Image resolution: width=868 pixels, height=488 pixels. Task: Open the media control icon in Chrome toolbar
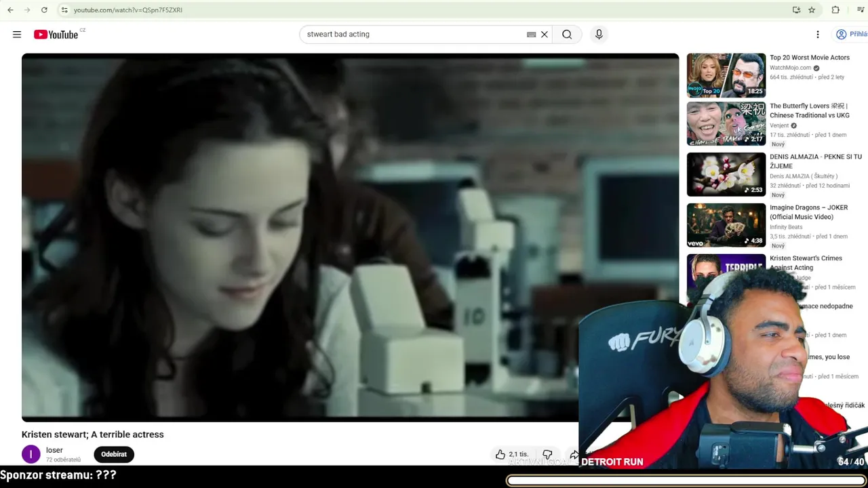[x=861, y=10]
